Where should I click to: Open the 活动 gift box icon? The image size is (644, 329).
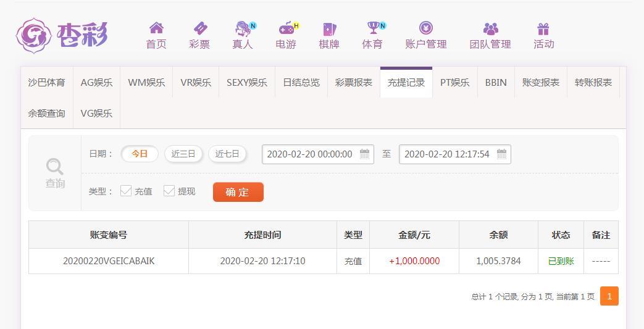coord(543,29)
